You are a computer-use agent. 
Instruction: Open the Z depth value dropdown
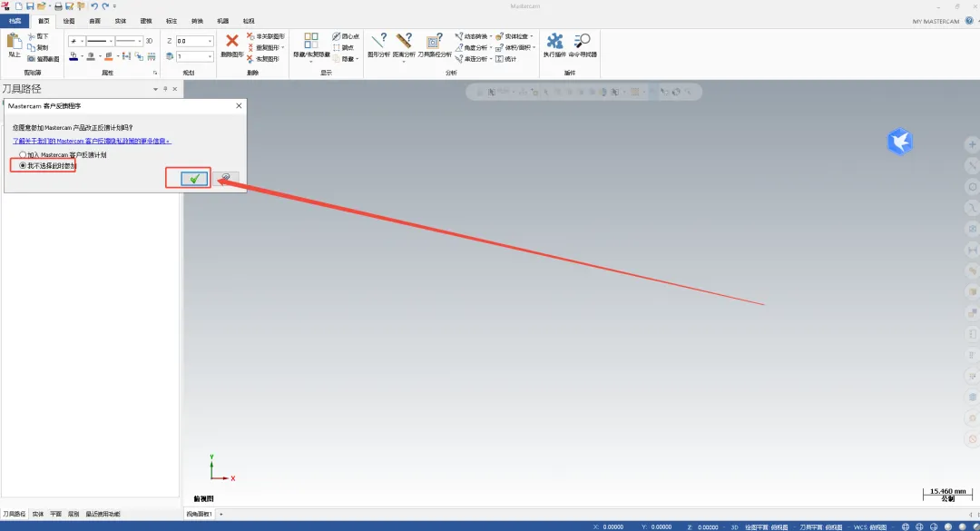(x=210, y=41)
